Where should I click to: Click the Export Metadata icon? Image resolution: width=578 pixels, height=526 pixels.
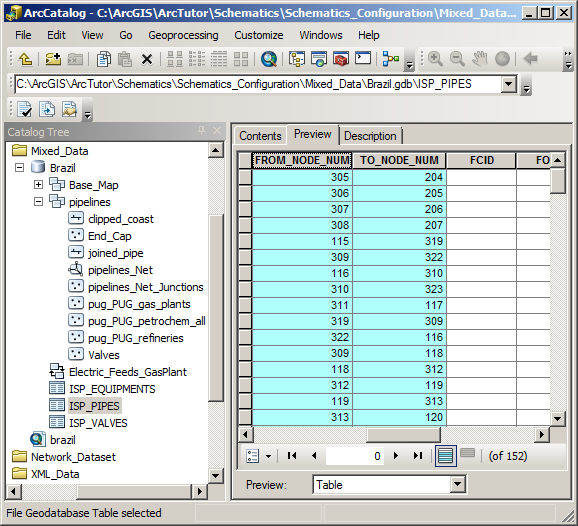click(47, 109)
